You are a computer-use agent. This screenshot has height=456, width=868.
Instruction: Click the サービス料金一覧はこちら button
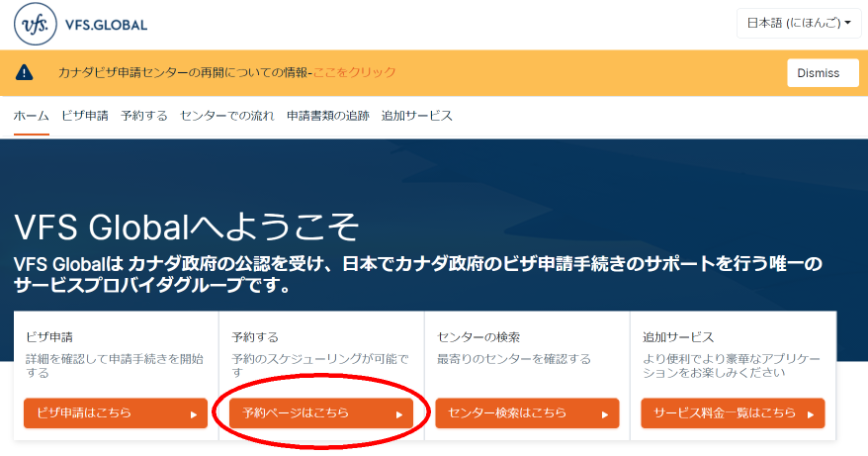[x=733, y=413]
